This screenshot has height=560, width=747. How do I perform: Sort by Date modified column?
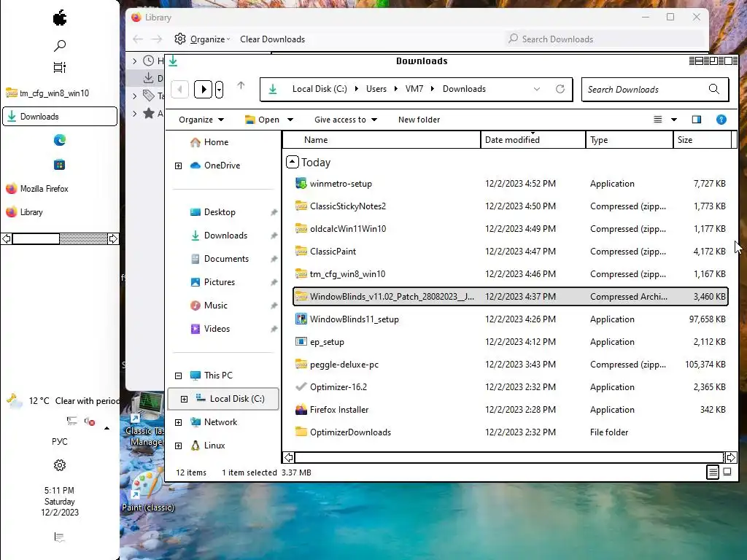(533, 140)
